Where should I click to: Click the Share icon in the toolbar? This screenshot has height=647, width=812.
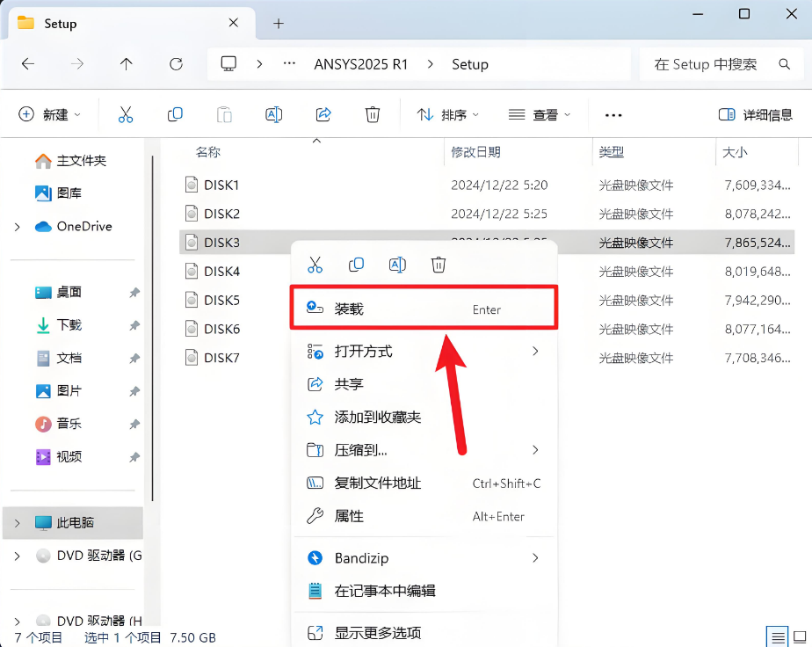coord(323,114)
